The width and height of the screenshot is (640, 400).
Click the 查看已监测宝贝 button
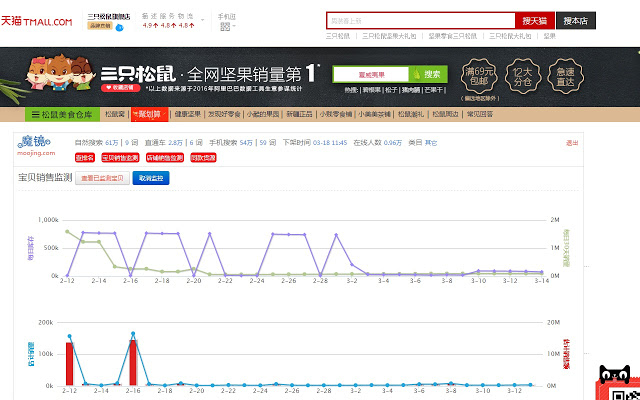[102, 178]
